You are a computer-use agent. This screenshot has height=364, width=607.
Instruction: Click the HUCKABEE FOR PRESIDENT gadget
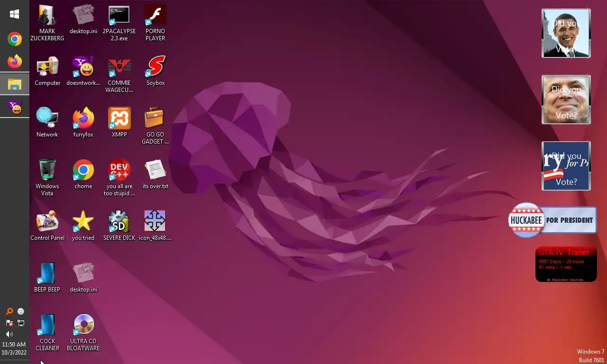pyautogui.click(x=552, y=220)
